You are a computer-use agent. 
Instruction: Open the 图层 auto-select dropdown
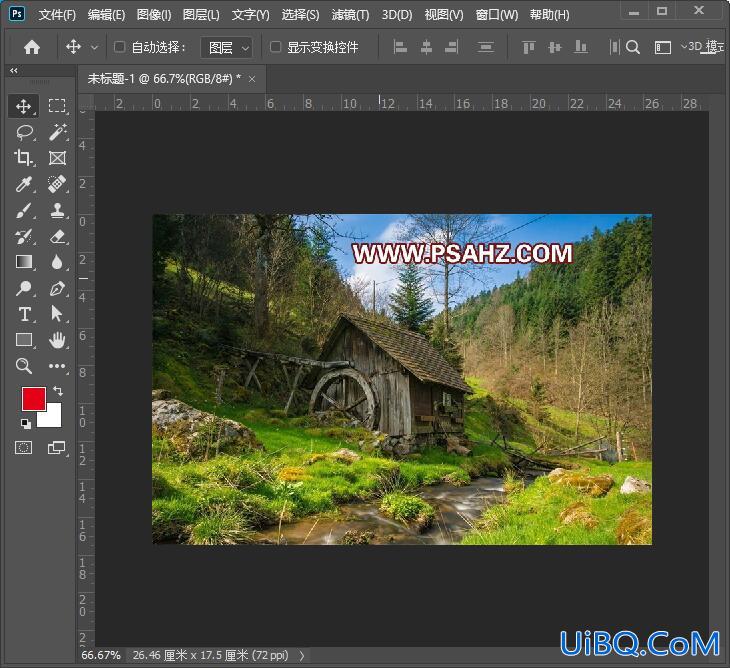click(227, 47)
